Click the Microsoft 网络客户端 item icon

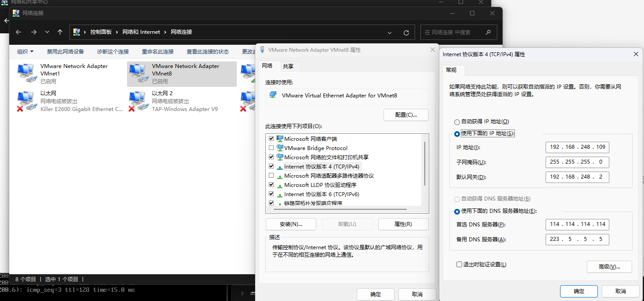[x=280, y=139]
